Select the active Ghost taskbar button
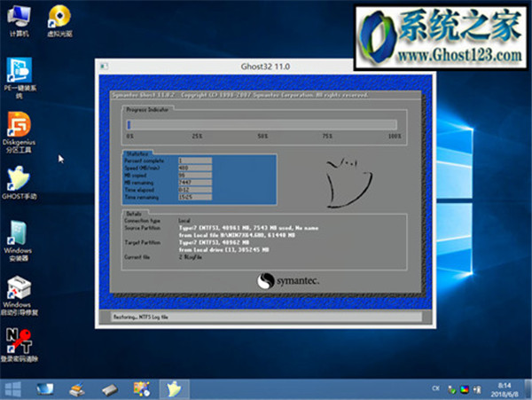Viewport: 532px width, 400px height. (174, 388)
